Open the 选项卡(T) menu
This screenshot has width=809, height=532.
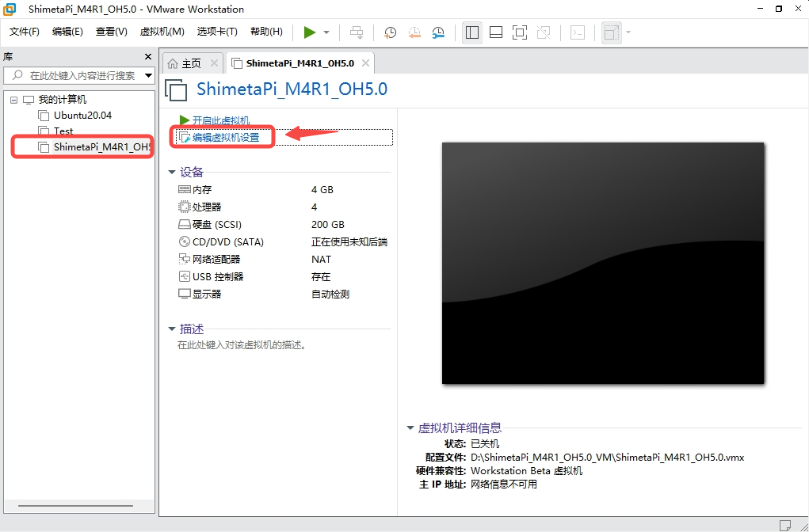point(217,32)
